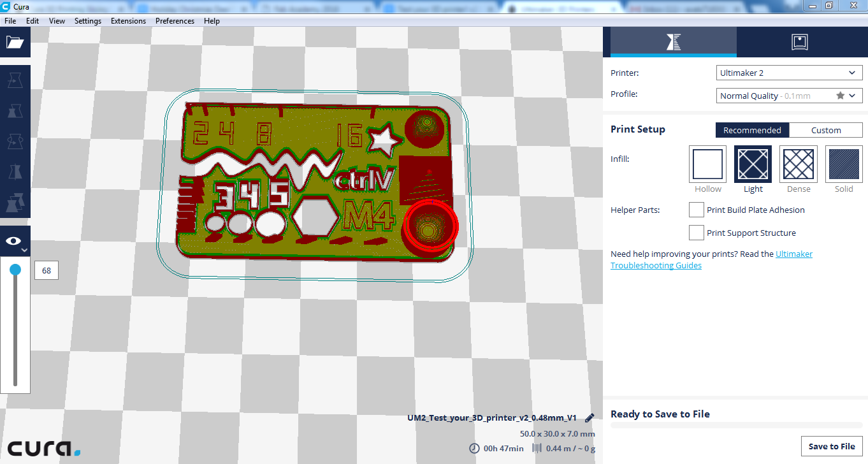
Task: Click the clock icon beside print time
Action: (x=474, y=448)
